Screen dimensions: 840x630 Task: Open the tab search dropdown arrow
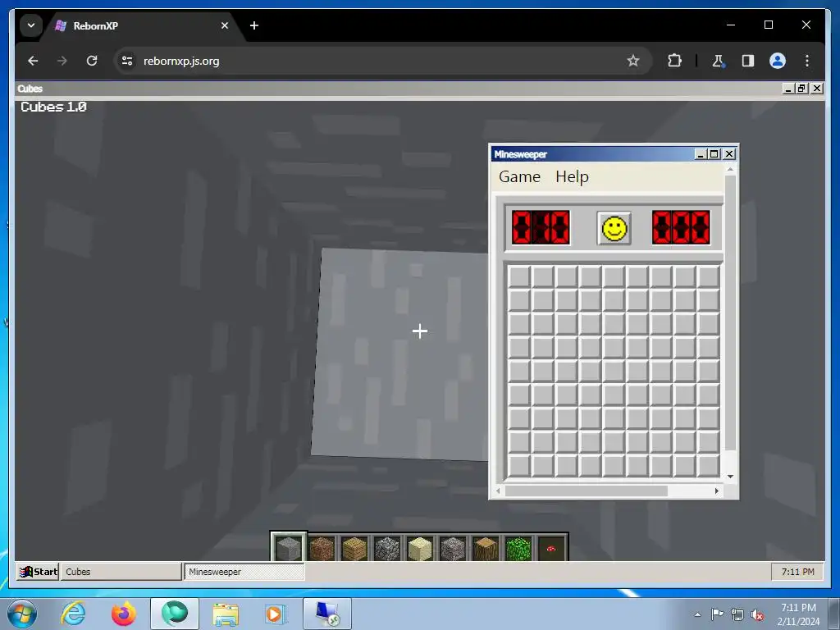(31, 25)
